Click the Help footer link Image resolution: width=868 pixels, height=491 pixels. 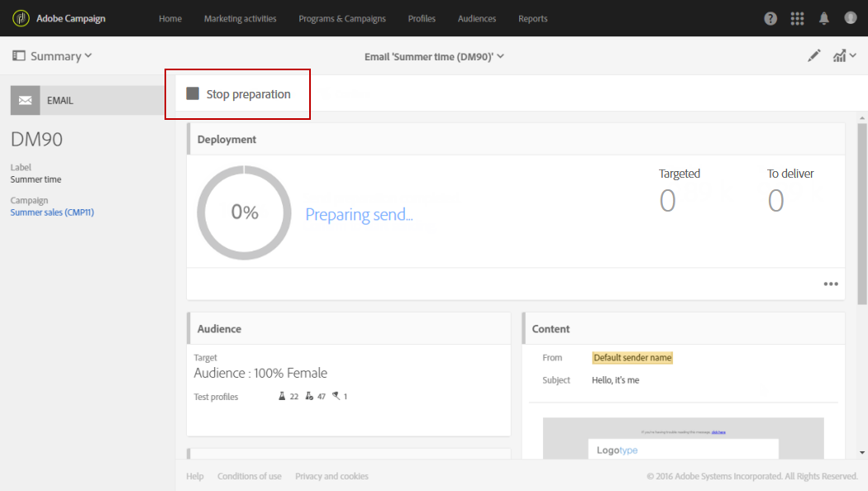[195, 476]
